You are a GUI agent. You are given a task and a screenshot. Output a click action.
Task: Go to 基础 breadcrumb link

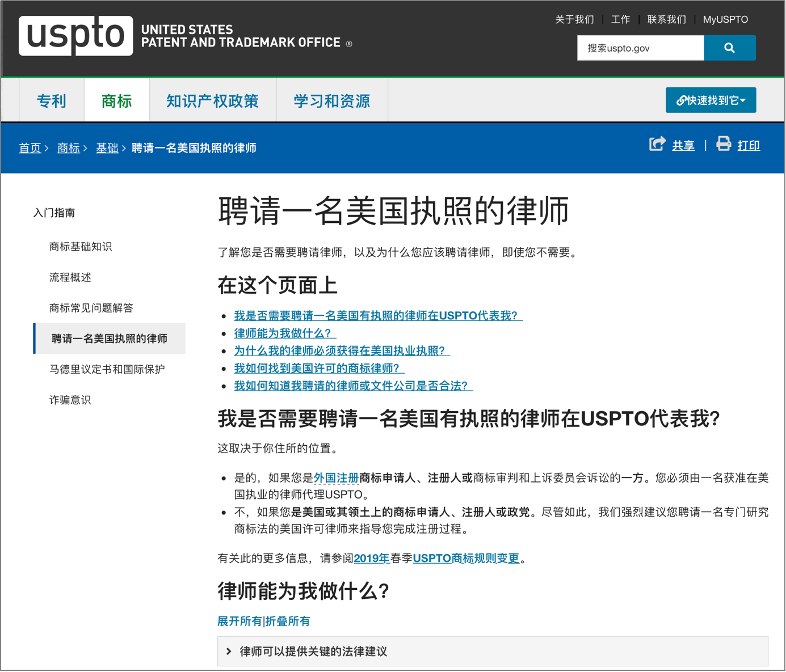coord(107,148)
